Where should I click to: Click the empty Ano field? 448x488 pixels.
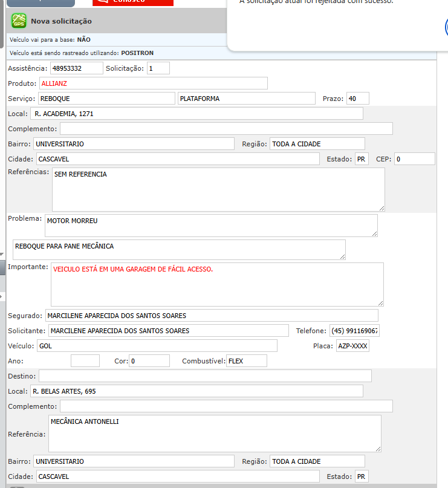[85, 361]
